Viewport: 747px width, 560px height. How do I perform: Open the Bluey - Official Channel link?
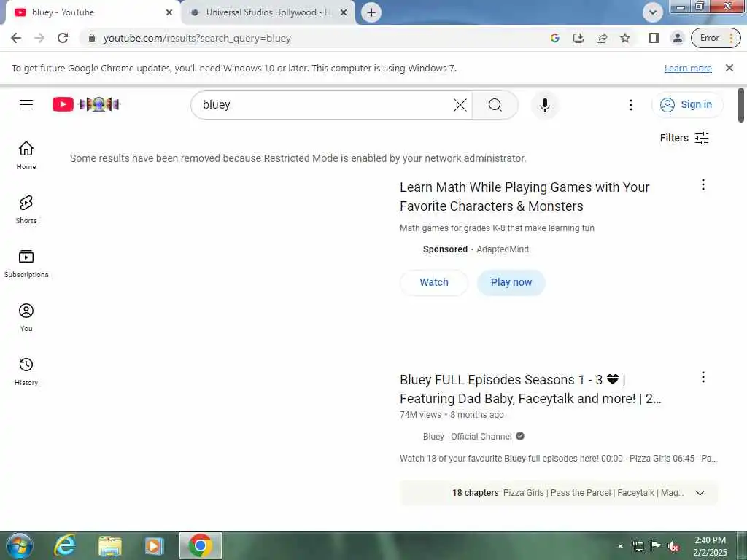468,437
